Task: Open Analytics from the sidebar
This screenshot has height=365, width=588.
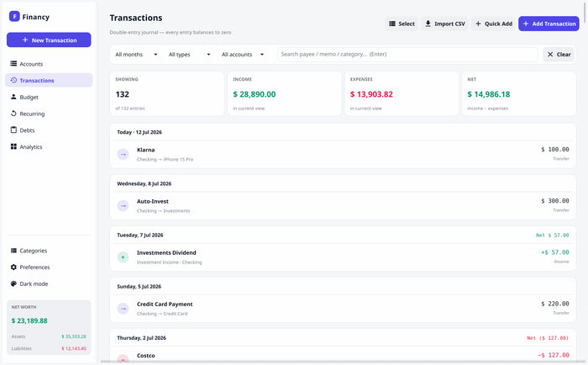Action: coord(49,147)
